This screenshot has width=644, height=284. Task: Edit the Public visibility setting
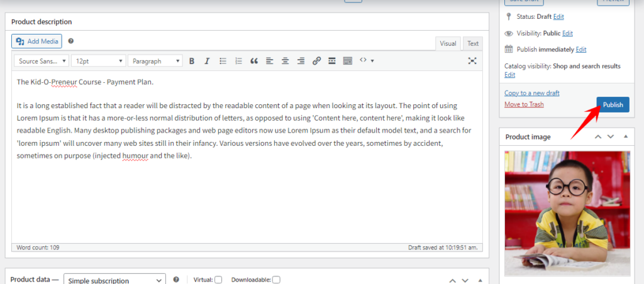pyautogui.click(x=568, y=33)
